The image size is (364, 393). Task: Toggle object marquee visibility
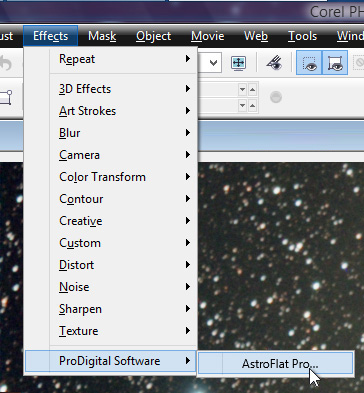click(335, 63)
